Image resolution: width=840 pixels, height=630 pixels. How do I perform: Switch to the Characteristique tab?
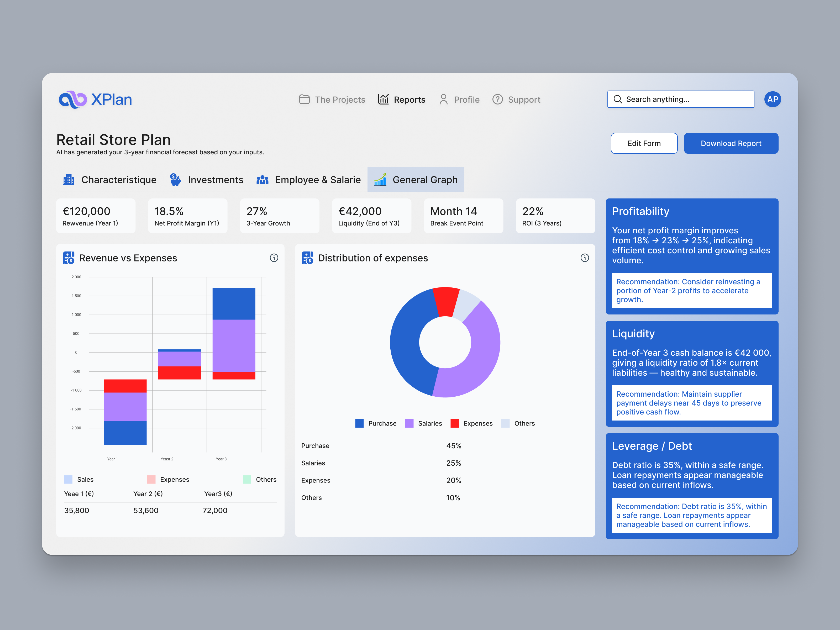(x=110, y=180)
